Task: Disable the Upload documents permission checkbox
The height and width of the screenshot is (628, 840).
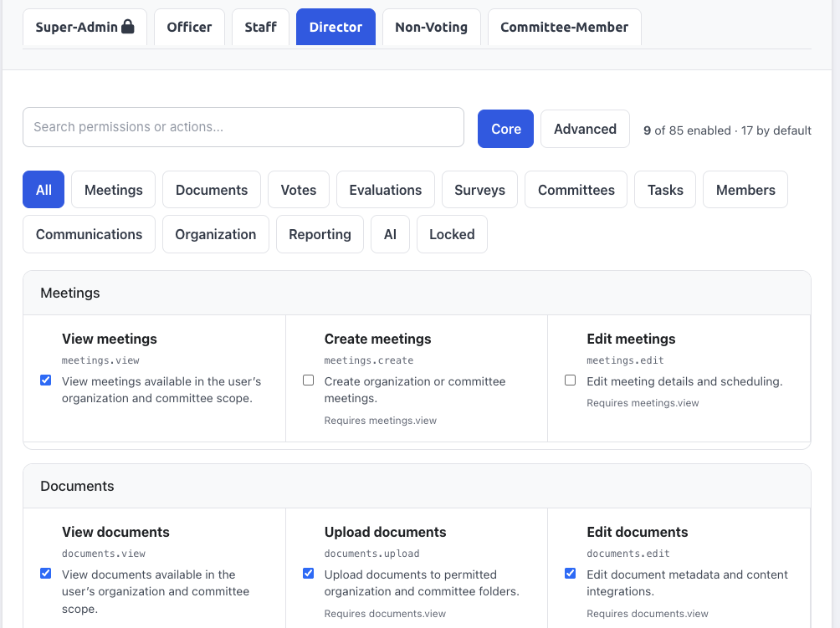Action: 308,574
